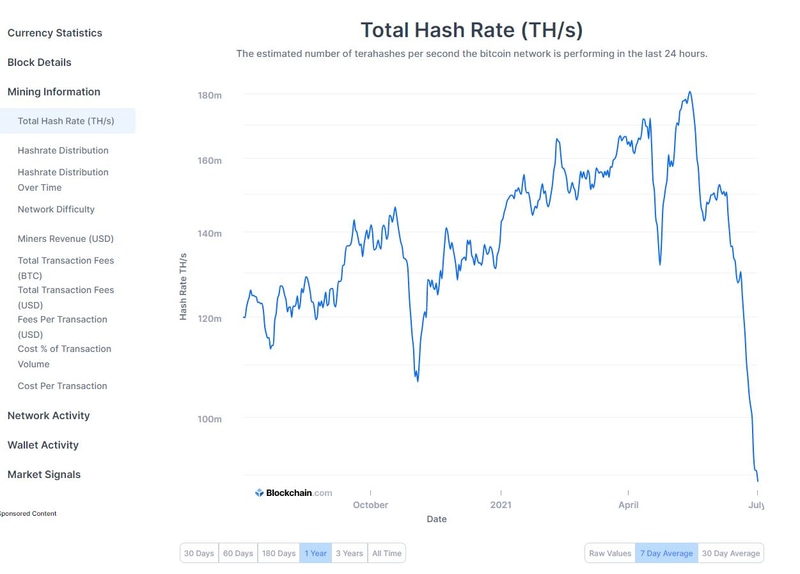Collapse the Mining Information section

54,92
